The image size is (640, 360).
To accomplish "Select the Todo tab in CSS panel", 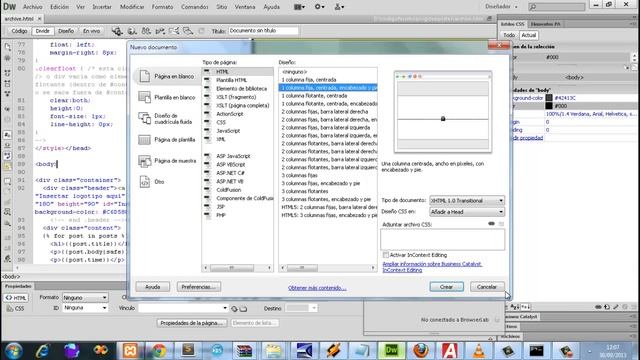I will (x=509, y=35).
